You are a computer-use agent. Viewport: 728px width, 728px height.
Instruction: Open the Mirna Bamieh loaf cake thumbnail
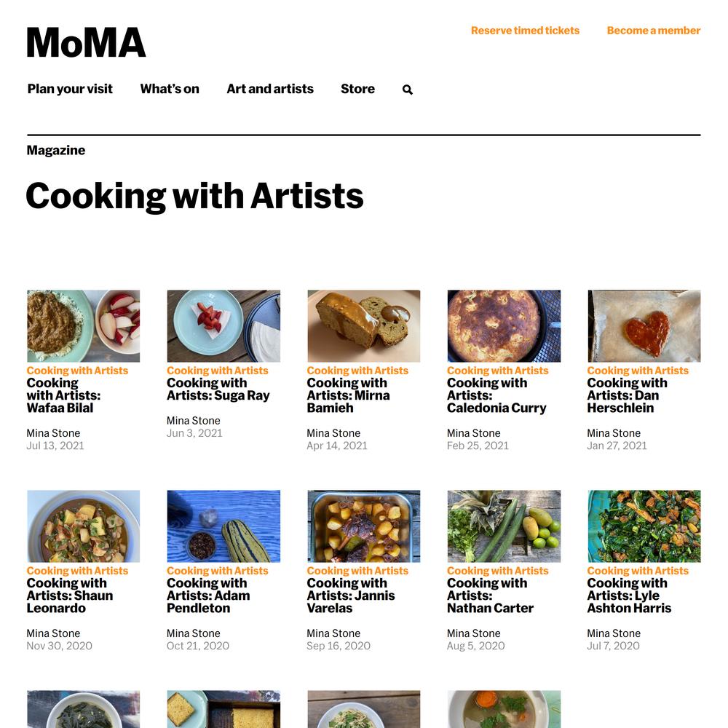pos(363,326)
